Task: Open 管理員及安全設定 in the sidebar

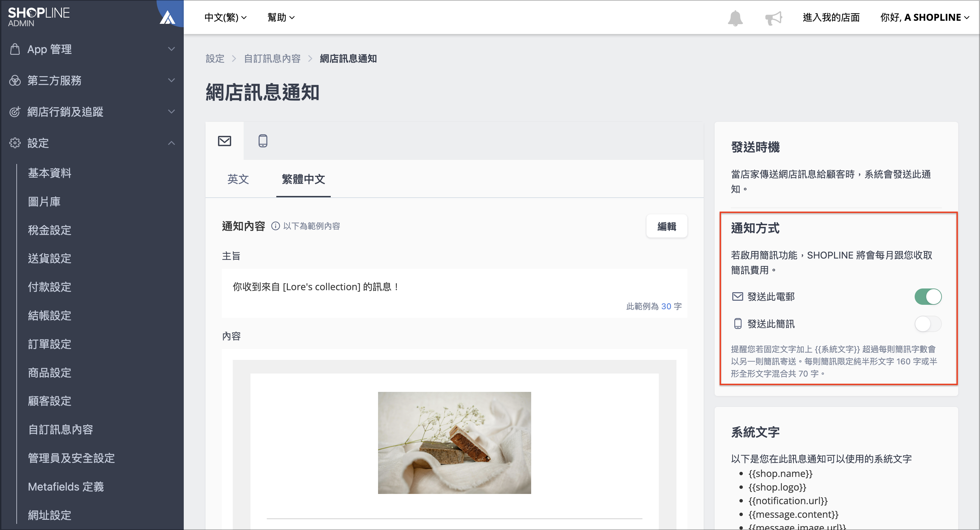Action: (x=71, y=458)
